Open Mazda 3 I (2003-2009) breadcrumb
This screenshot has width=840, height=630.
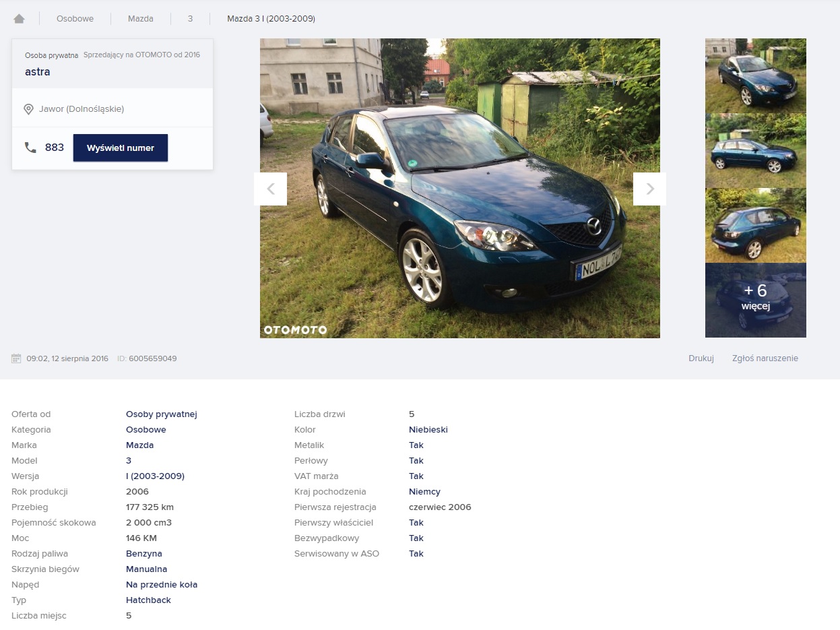coord(271,19)
